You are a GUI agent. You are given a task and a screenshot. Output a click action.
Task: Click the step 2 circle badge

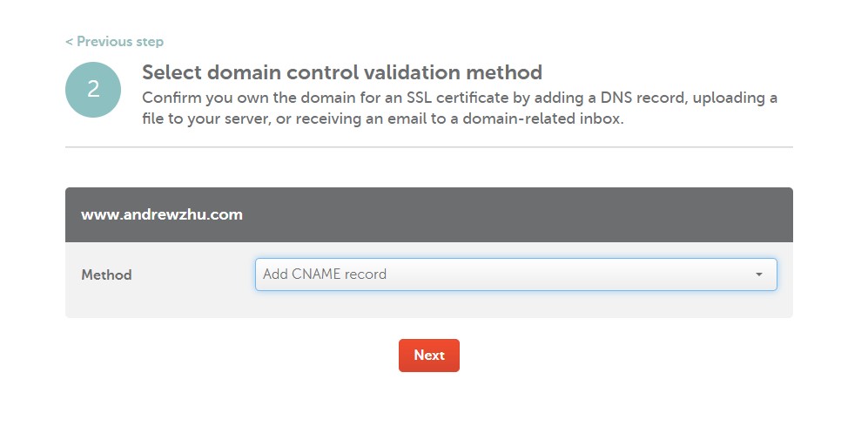pyautogui.click(x=93, y=90)
